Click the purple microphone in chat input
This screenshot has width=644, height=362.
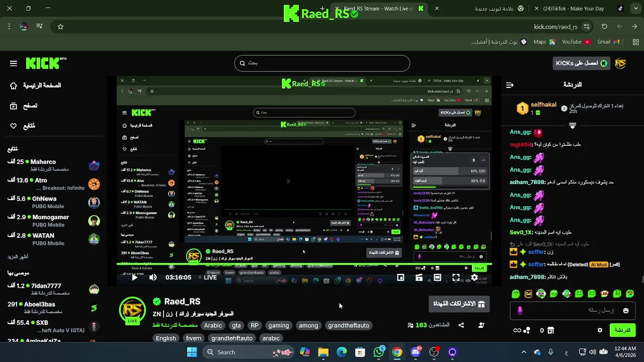click(x=520, y=311)
